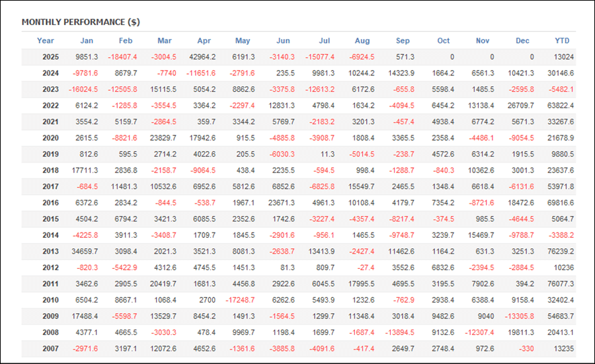
Task: Select the 23829.7 value for March 2020
Action: tap(163, 138)
